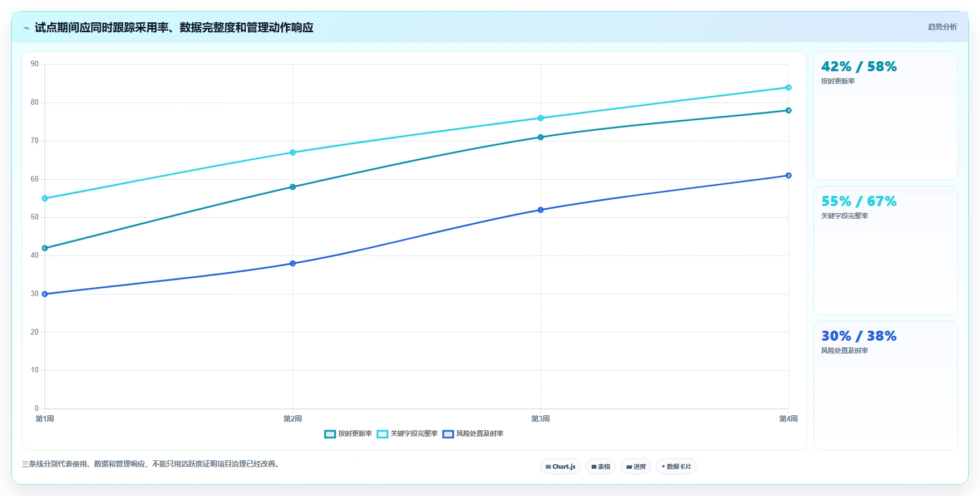Click the 风险处置及时率 caption in stat card
This screenshot has width=980, height=496.
tap(844, 351)
